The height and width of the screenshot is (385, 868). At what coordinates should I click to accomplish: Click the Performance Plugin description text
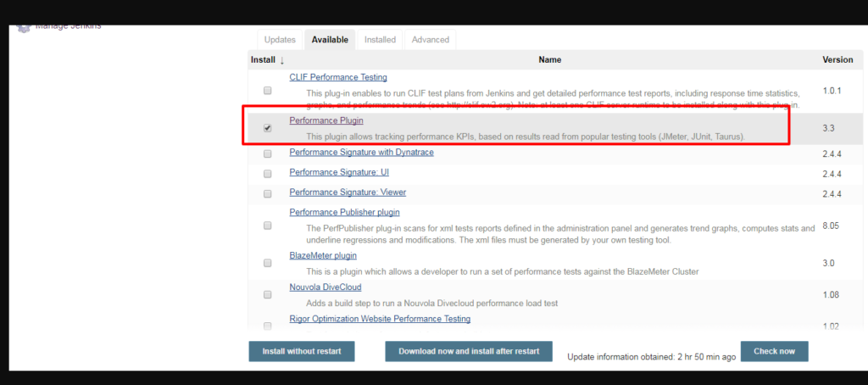click(526, 136)
